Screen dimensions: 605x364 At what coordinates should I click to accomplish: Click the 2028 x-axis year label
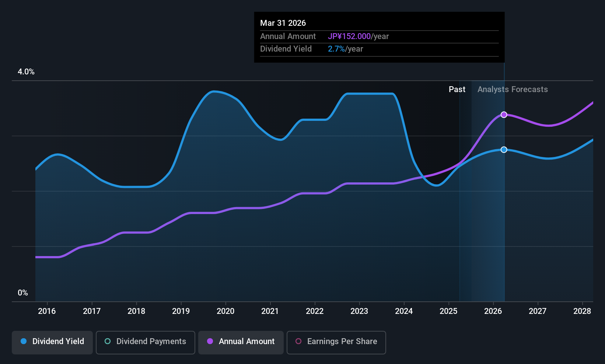582,311
